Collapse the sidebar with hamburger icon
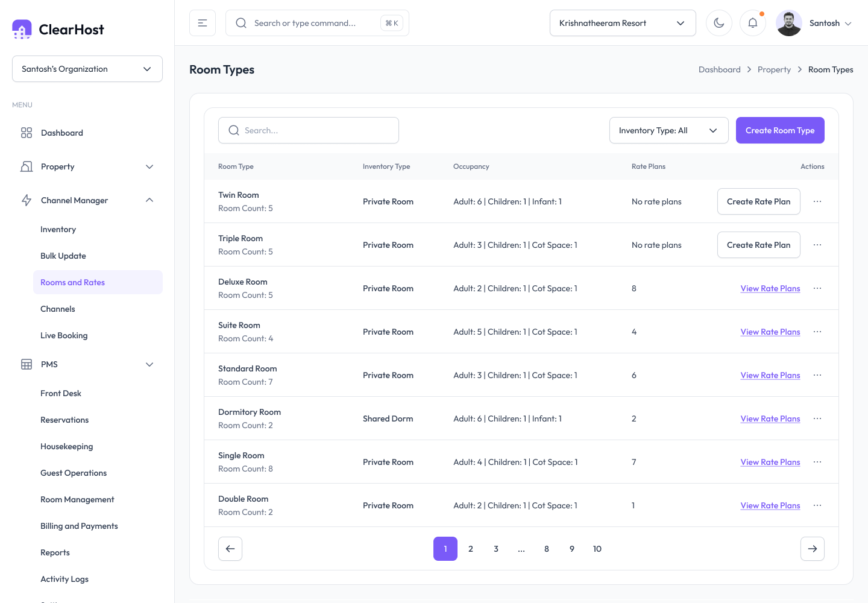This screenshot has width=868, height=603. (x=203, y=23)
